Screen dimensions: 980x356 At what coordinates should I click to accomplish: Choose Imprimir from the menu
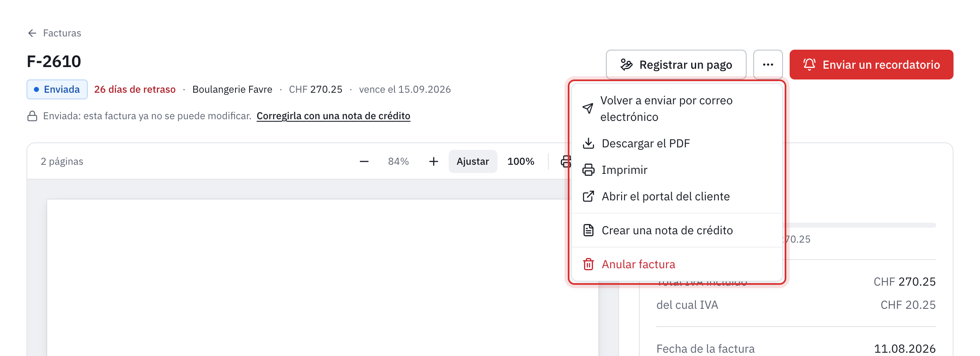tap(677, 170)
